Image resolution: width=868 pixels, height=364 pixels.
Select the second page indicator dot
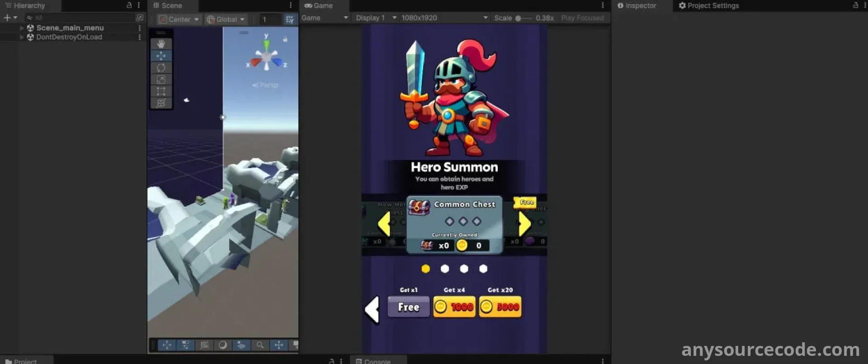[445, 269]
